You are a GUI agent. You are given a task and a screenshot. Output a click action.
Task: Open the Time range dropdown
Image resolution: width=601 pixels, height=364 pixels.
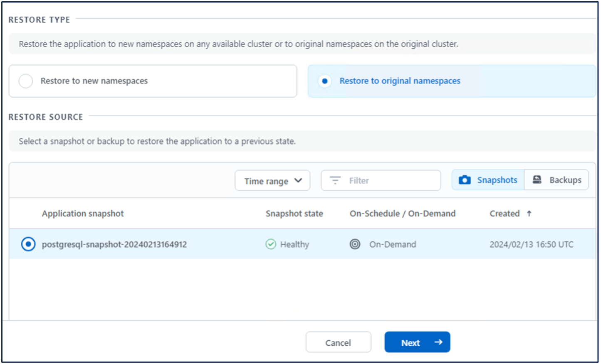coord(266,181)
